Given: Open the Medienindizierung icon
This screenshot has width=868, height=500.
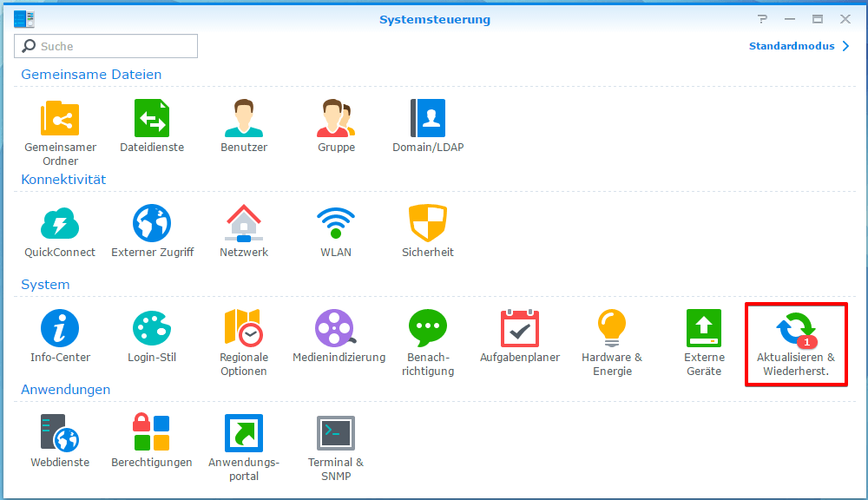Looking at the screenshot, I should click(x=336, y=328).
